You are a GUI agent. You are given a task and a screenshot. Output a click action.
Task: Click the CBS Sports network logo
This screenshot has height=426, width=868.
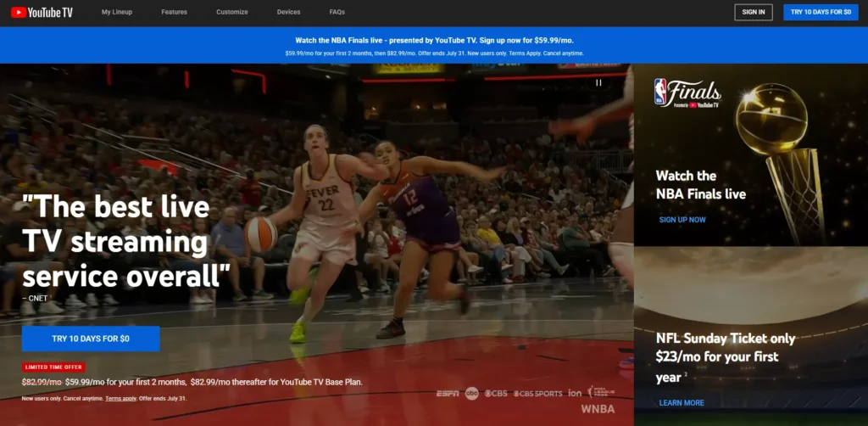tap(537, 393)
